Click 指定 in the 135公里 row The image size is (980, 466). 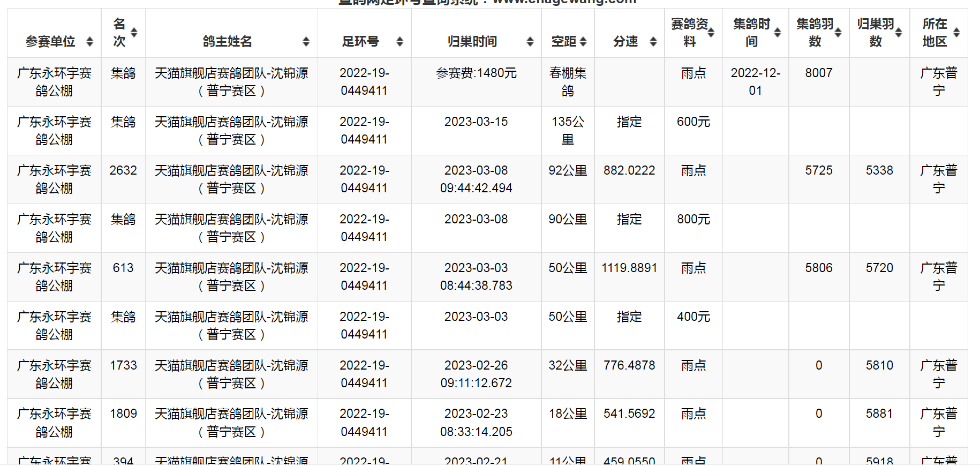(x=629, y=122)
